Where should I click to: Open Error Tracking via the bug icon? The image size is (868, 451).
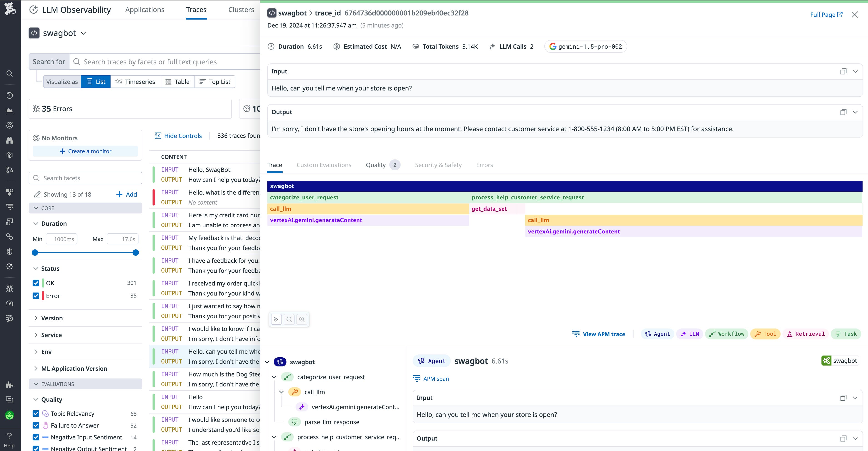pos(10,288)
